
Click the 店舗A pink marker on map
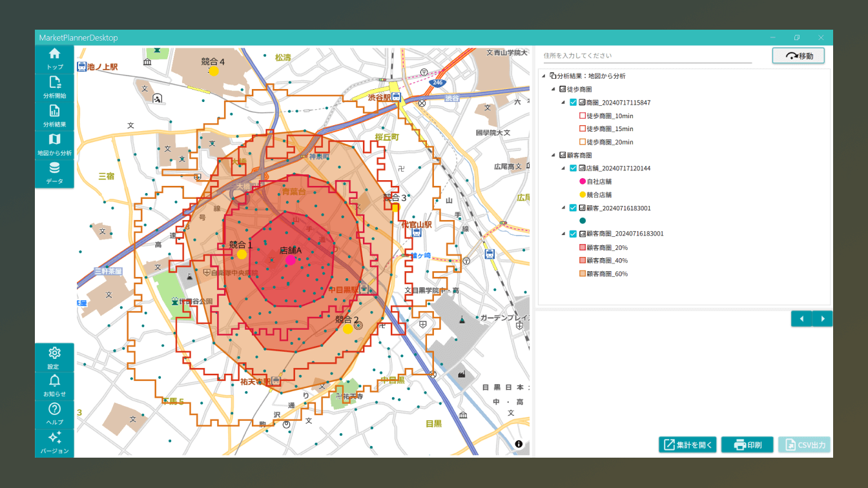click(x=291, y=260)
